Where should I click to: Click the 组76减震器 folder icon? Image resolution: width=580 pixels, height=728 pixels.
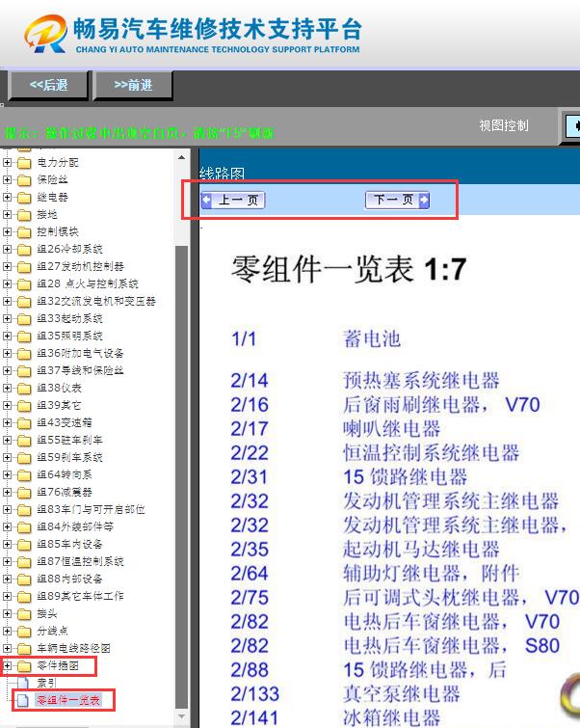tap(24, 492)
